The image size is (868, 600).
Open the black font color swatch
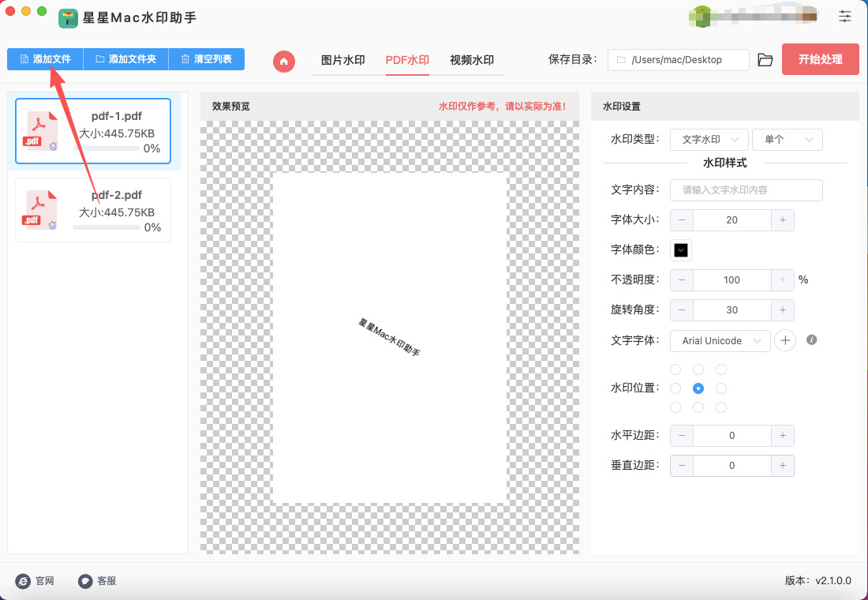click(681, 250)
